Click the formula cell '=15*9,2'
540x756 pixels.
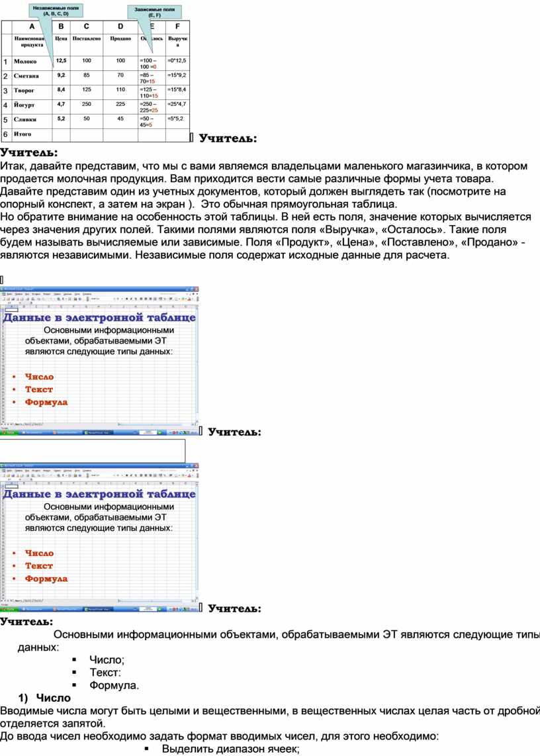[177, 78]
